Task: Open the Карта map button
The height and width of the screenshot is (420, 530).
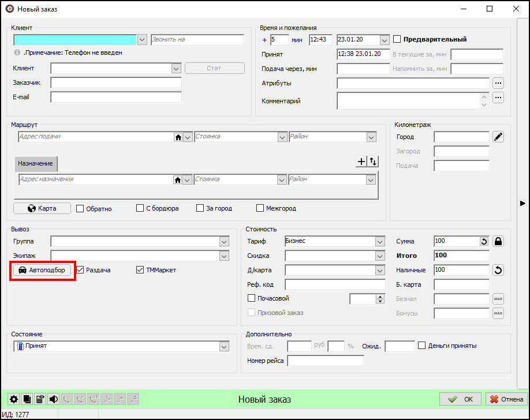Action: coord(42,208)
